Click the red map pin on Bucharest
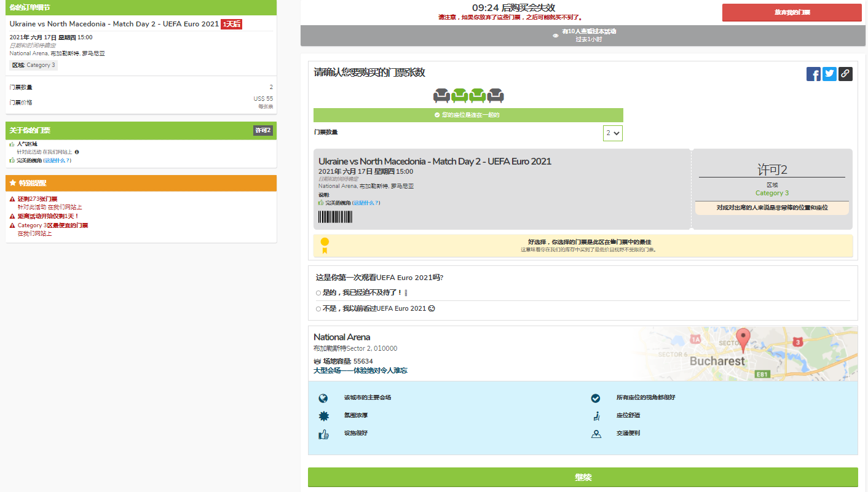 (x=743, y=339)
